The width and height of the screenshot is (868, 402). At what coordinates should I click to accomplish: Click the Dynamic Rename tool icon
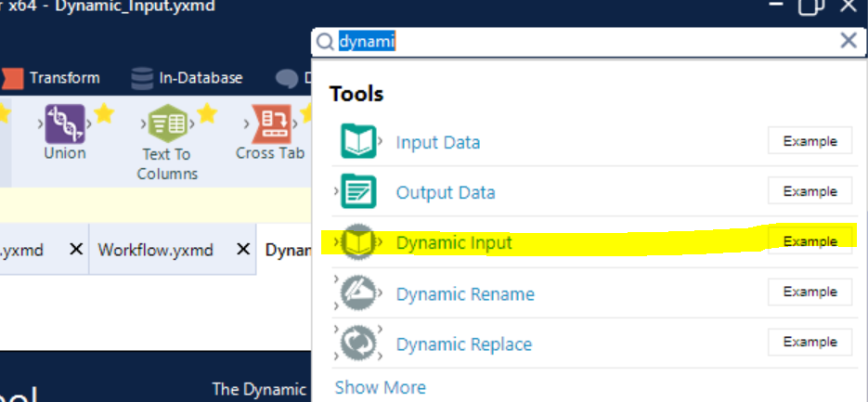357,292
